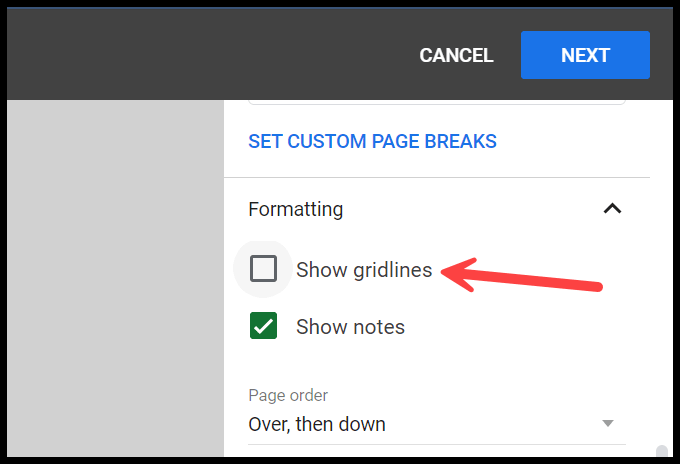Click the "Show notes" label text
Image resolution: width=680 pixels, height=464 pixels.
350,327
